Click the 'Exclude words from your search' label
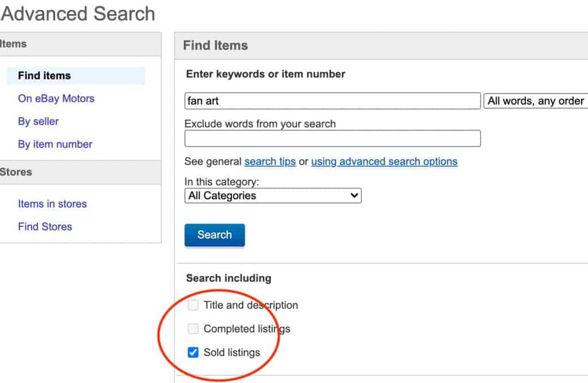 (260, 124)
